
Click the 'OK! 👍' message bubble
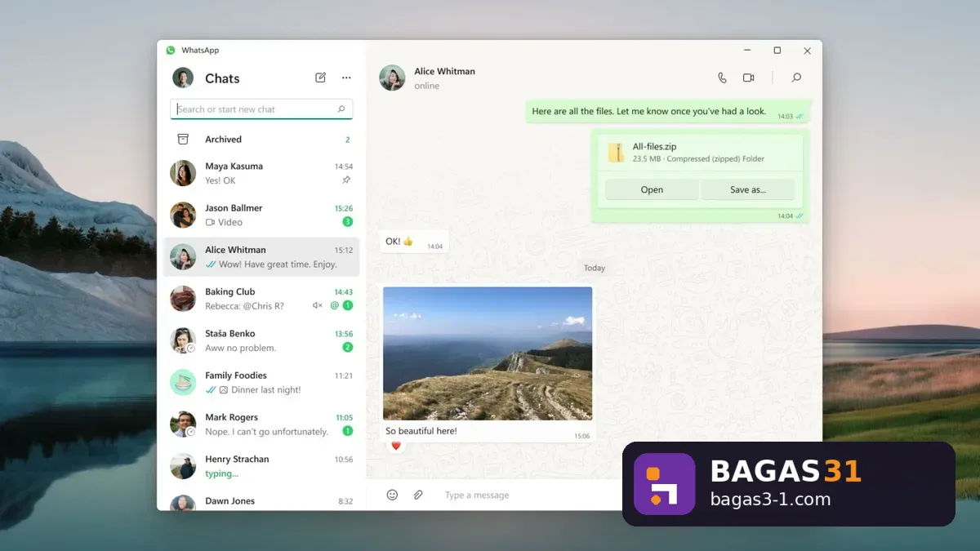coord(414,242)
